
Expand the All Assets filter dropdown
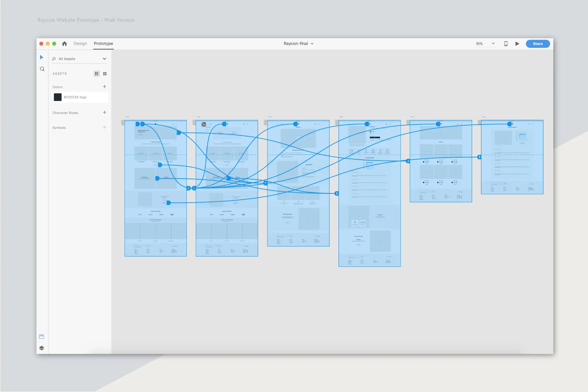click(104, 59)
